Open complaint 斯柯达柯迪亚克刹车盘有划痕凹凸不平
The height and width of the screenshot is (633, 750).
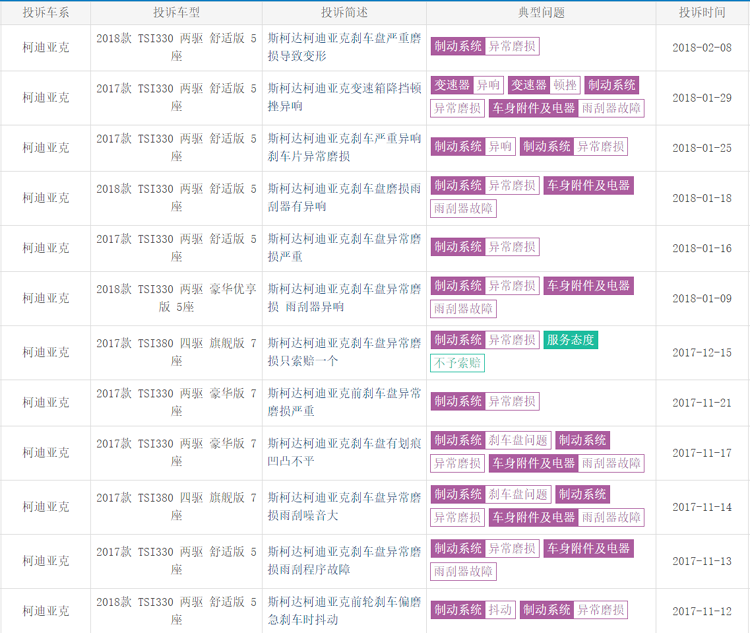pyautogui.click(x=344, y=452)
